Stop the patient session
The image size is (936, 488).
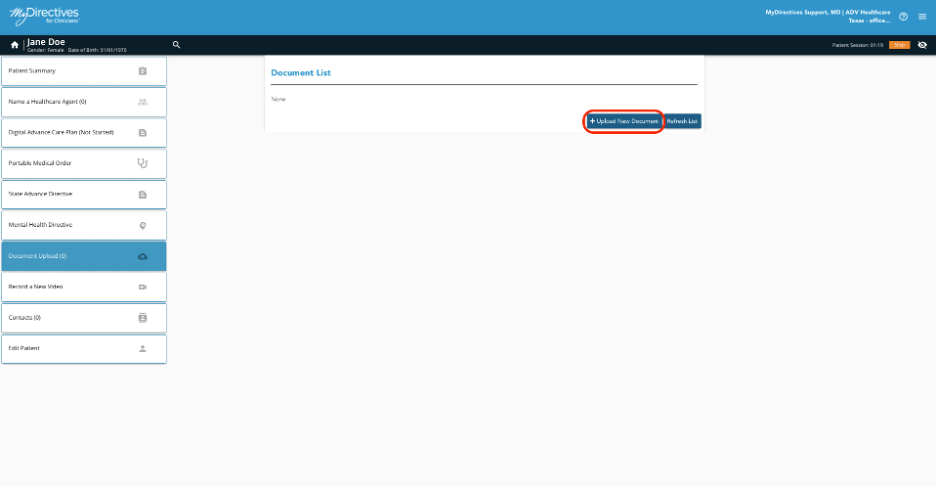(899, 45)
